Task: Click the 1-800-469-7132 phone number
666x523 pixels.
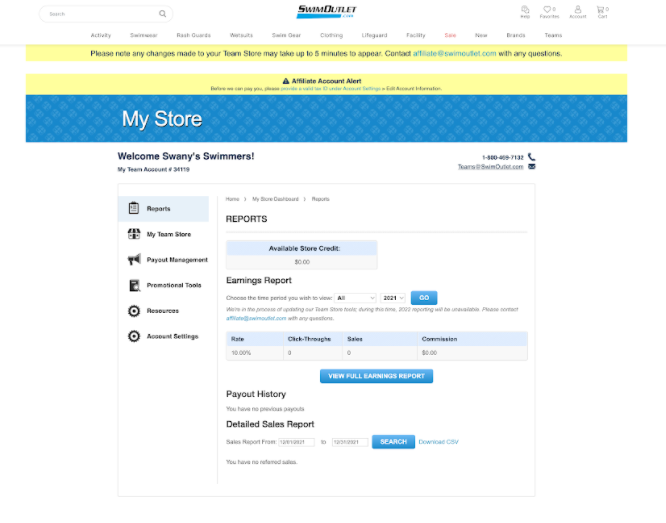Action: point(502,157)
